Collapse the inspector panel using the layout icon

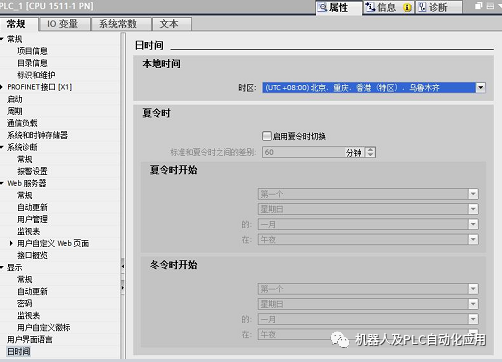[490, 6]
